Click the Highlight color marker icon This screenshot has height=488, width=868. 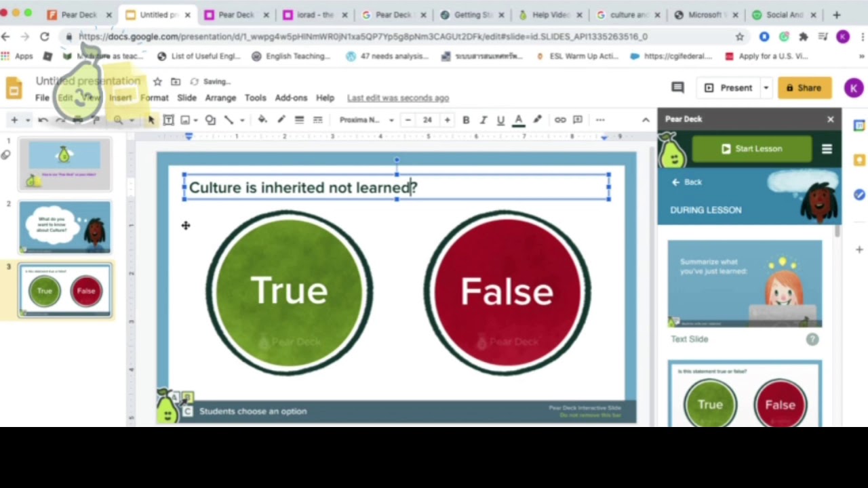tap(537, 120)
